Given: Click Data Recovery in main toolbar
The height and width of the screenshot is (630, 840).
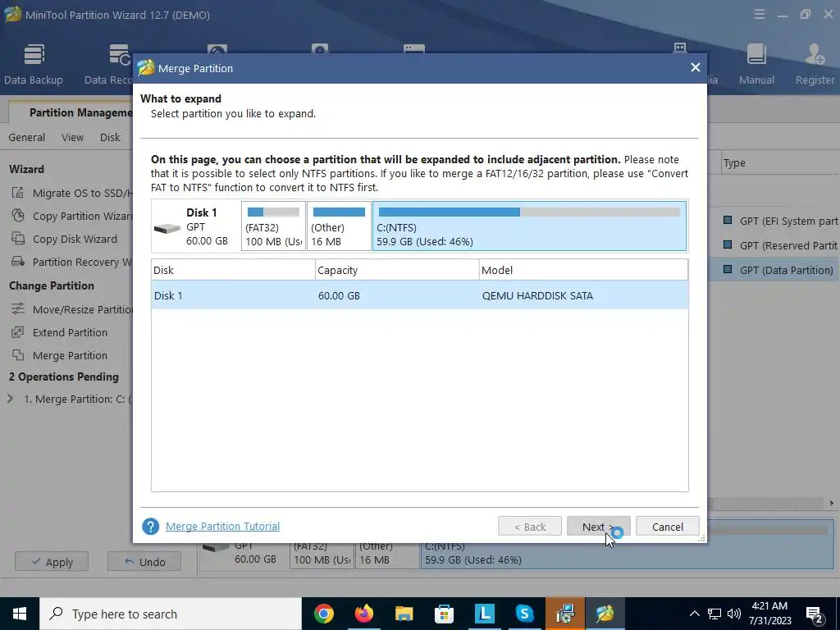Looking at the screenshot, I should [x=108, y=64].
